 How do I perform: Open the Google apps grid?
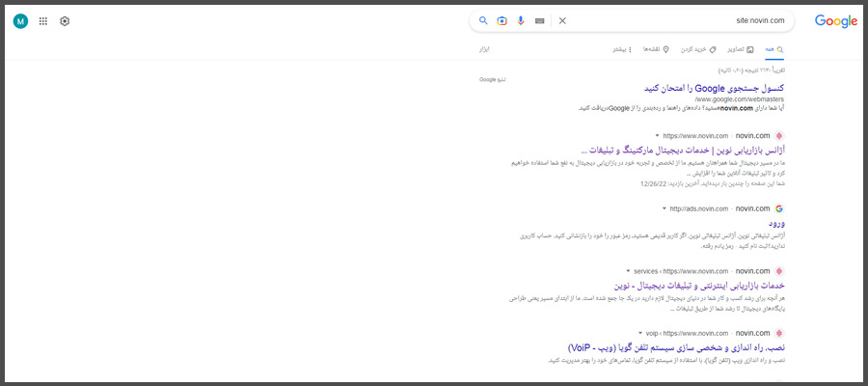[x=43, y=21]
